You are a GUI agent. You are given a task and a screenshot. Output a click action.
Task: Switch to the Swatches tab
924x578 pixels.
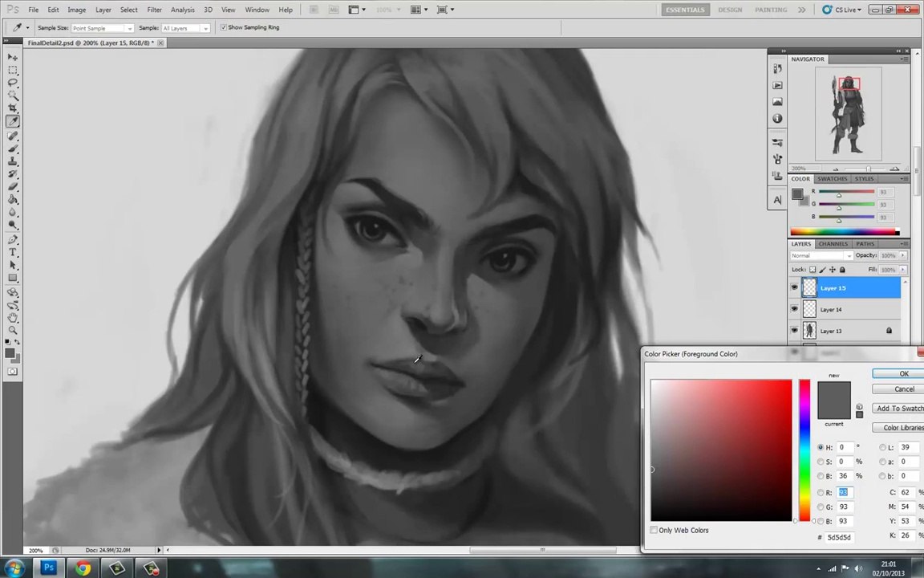(x=832, y=179)
